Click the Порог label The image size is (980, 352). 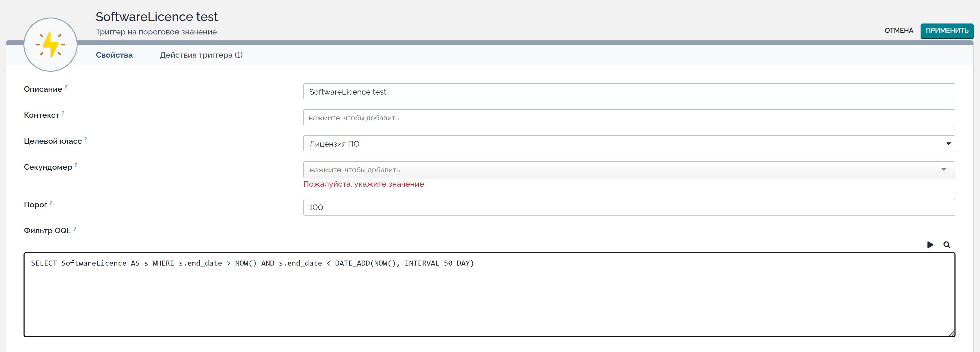35,204
